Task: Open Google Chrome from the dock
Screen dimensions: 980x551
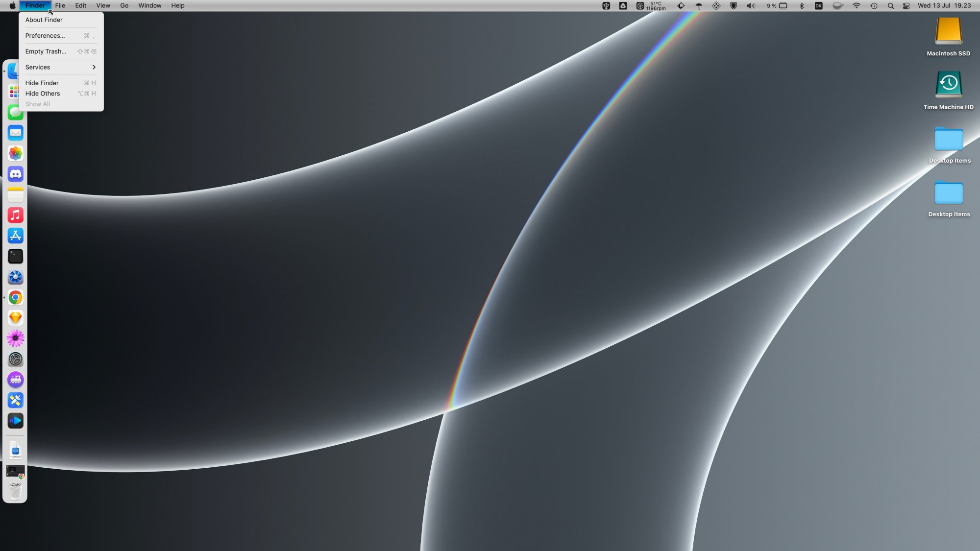Action: [16, 298]
